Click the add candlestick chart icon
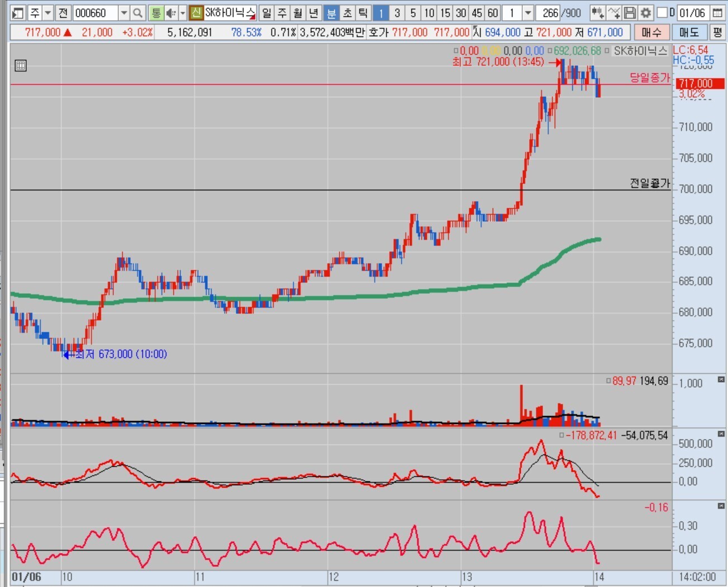 click(x=597, y=13)
